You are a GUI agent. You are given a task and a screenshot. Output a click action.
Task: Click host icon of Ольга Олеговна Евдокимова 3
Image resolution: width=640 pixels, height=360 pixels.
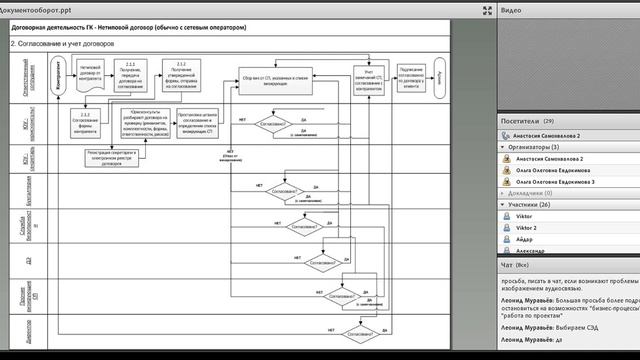[507, 182]
